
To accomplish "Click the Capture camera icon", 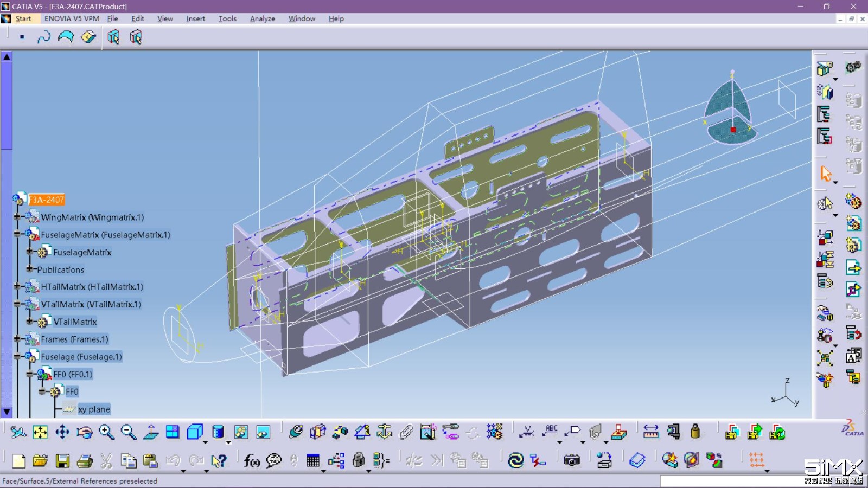I will coord(572,461).
